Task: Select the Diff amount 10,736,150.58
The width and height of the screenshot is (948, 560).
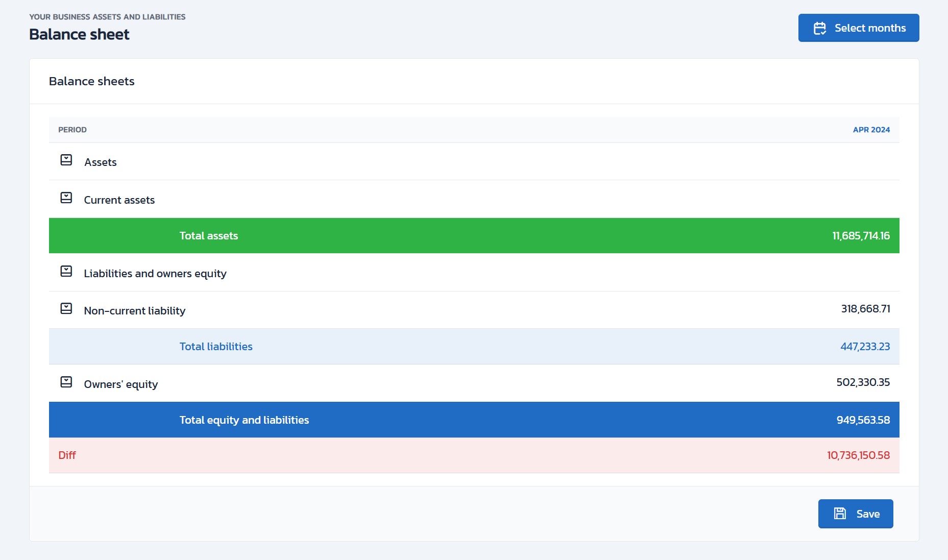Action: pos(858,455)
